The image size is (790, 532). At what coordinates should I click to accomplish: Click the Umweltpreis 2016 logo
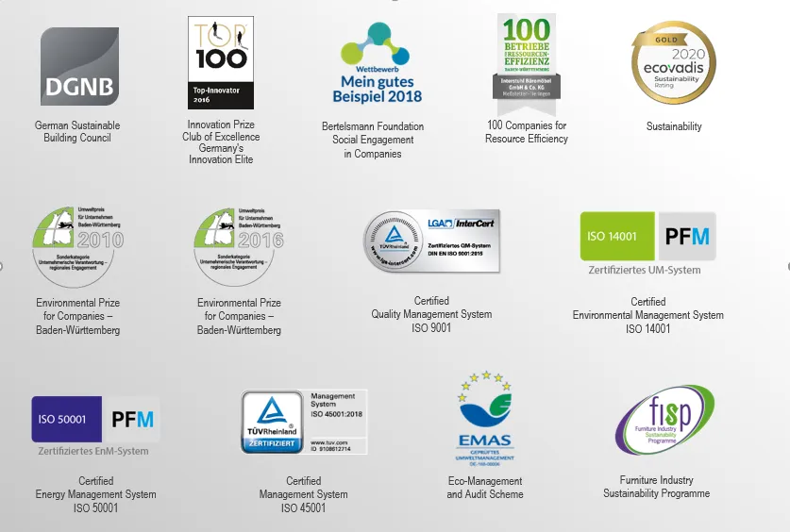(239, 246)
